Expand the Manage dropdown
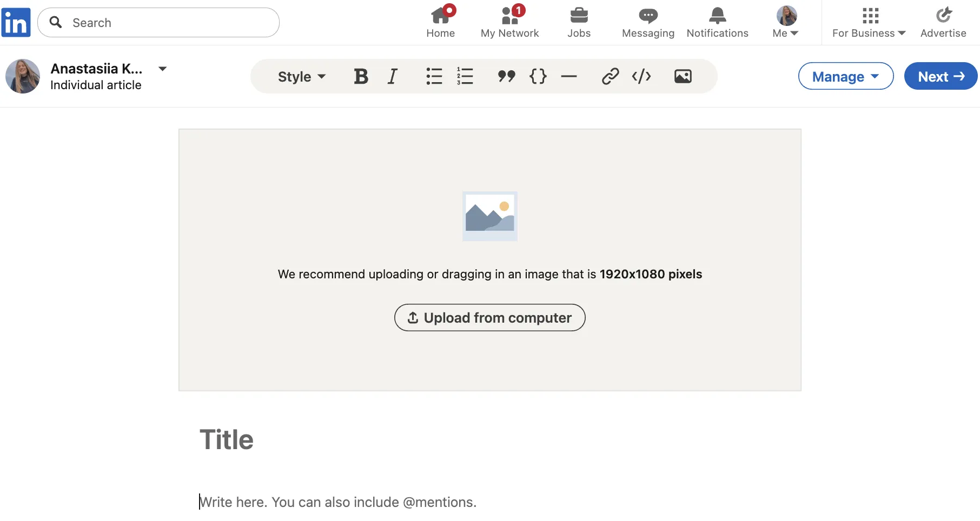The width and height of the screenshot is (980, 521). point(845,76)
